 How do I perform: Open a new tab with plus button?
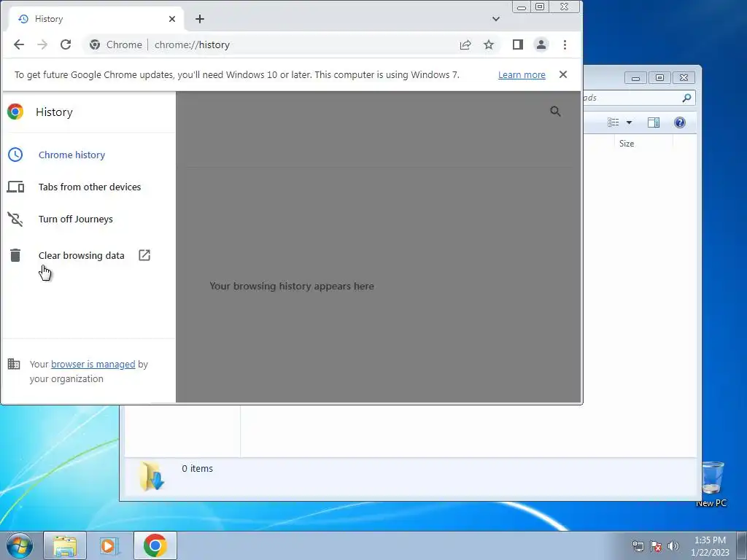click(200, 19)
